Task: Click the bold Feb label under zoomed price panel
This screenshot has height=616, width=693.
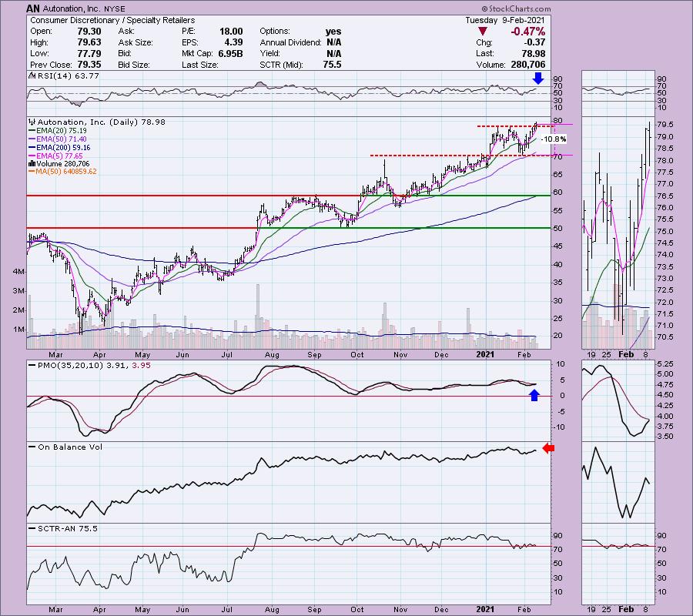Action: coord(626,355)
